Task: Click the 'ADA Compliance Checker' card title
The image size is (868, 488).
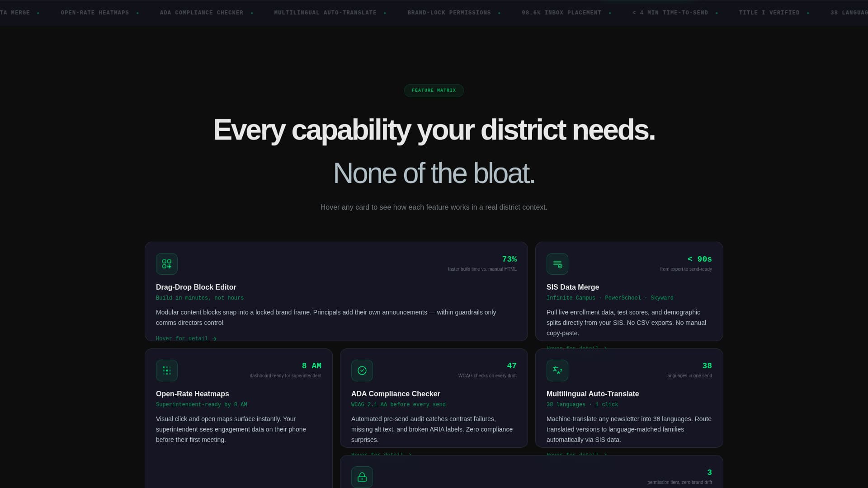Action: click(x=396, y=394)
